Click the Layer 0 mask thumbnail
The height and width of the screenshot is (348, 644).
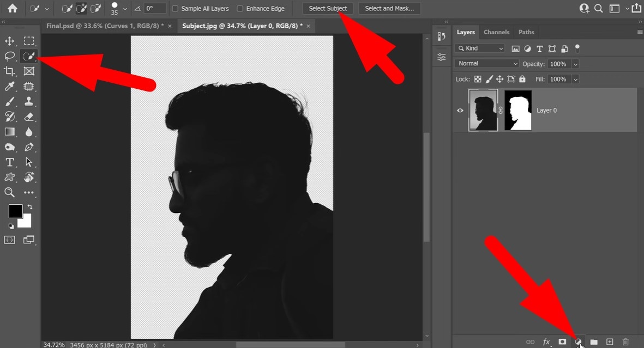tap(518, 111)
